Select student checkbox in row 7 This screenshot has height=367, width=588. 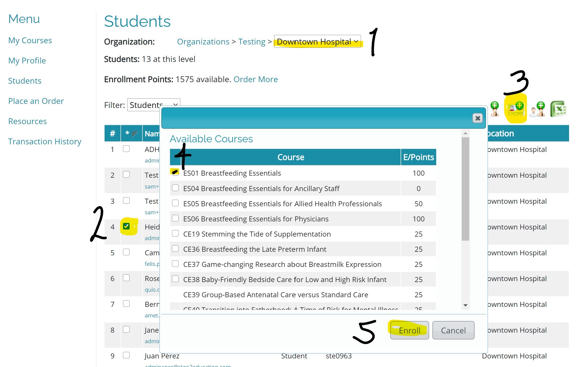[126, 304]
